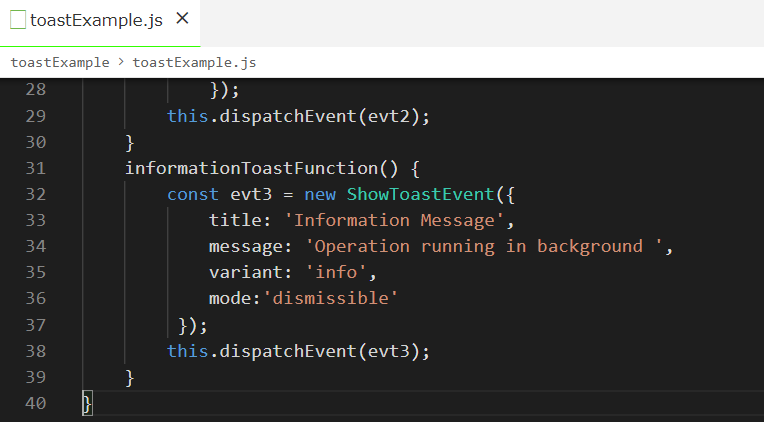
Task: Open the toastExample breadcrumb folder
Action: pyautogui.click(x=60, y=63)
